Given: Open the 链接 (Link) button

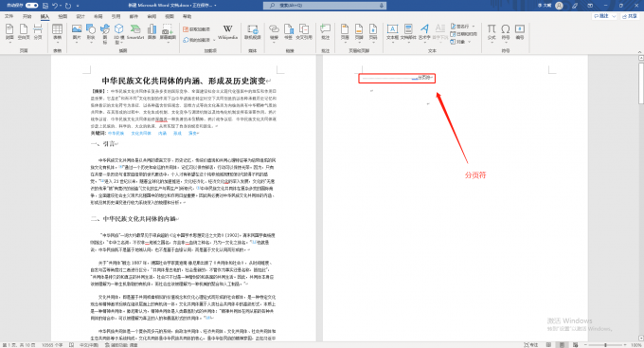Looking at the screenshot, I should point(274,33).
